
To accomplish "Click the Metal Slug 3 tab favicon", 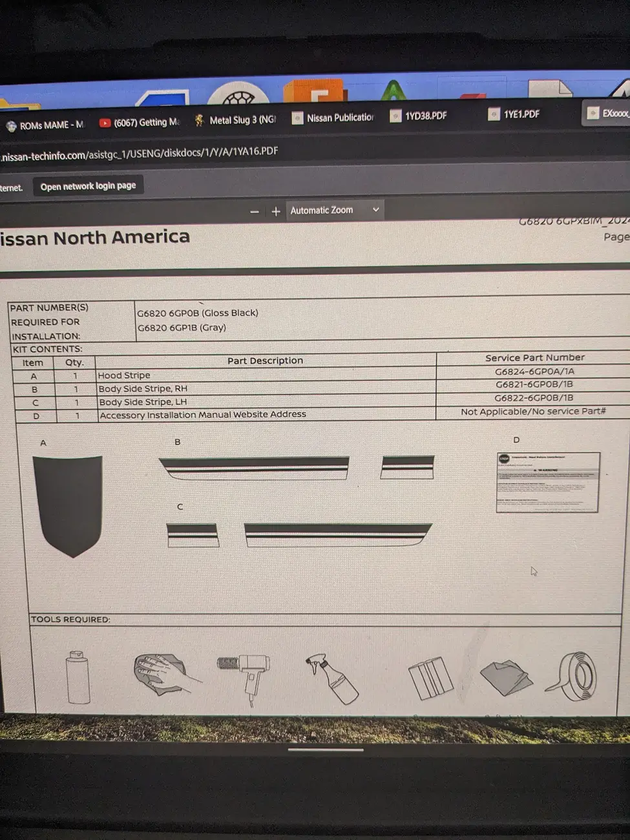I will coord(200,120).
